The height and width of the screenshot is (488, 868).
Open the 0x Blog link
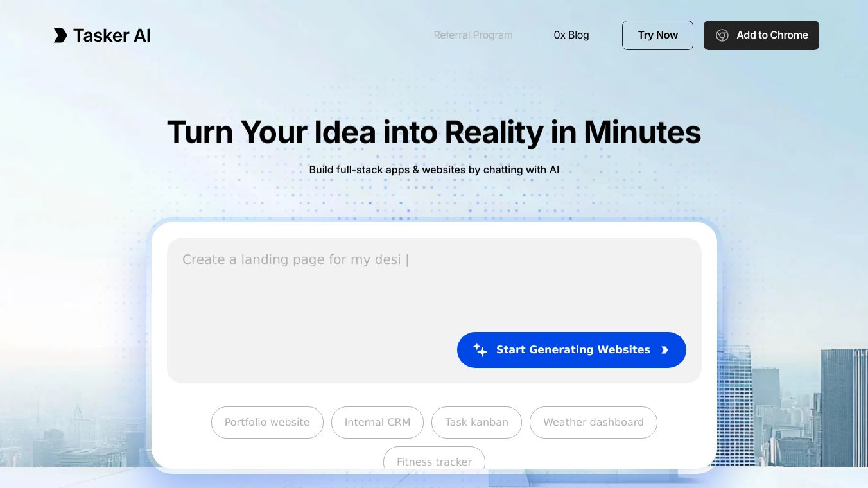(x=571, y=35)
